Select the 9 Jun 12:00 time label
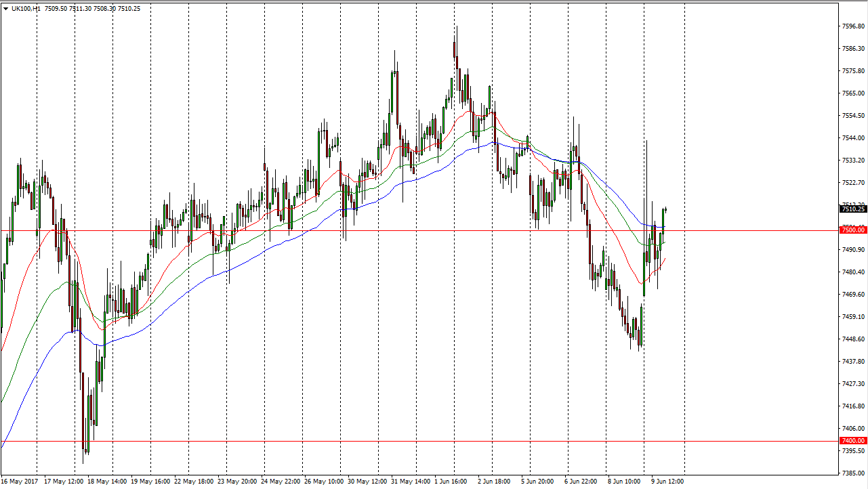The image size is (868, 489). coord(667,482)
